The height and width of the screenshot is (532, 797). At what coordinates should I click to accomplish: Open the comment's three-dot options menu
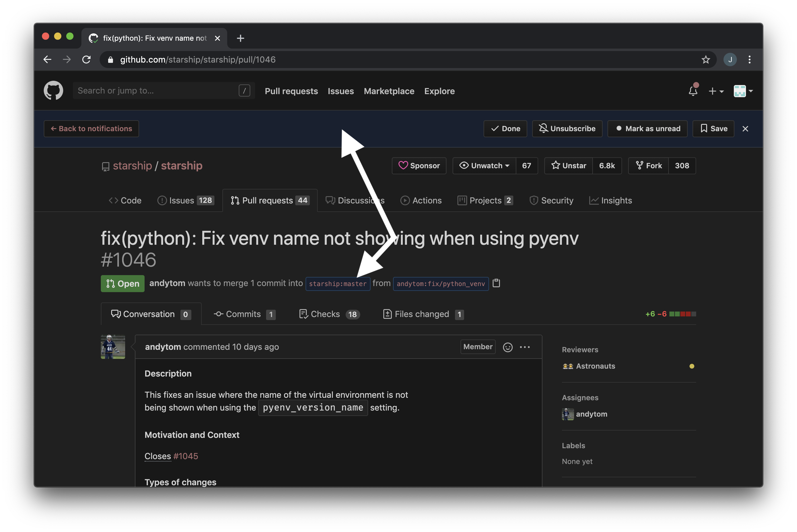525,347
